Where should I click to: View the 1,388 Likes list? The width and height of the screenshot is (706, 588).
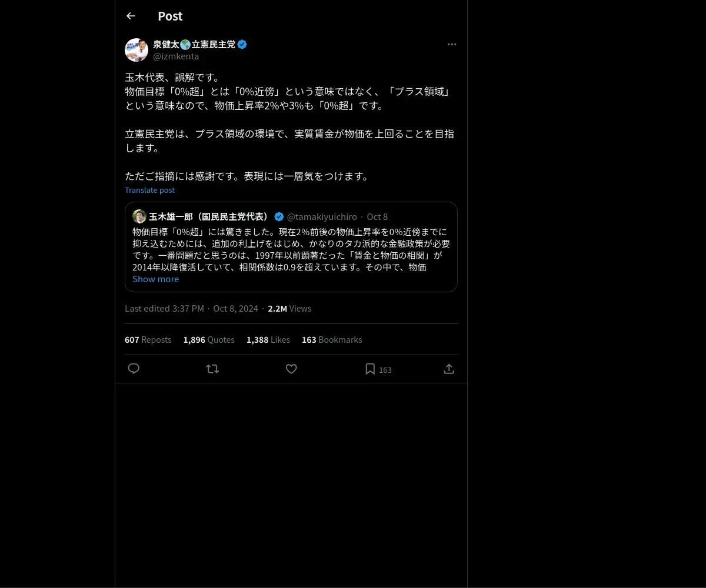pos(268,340)
